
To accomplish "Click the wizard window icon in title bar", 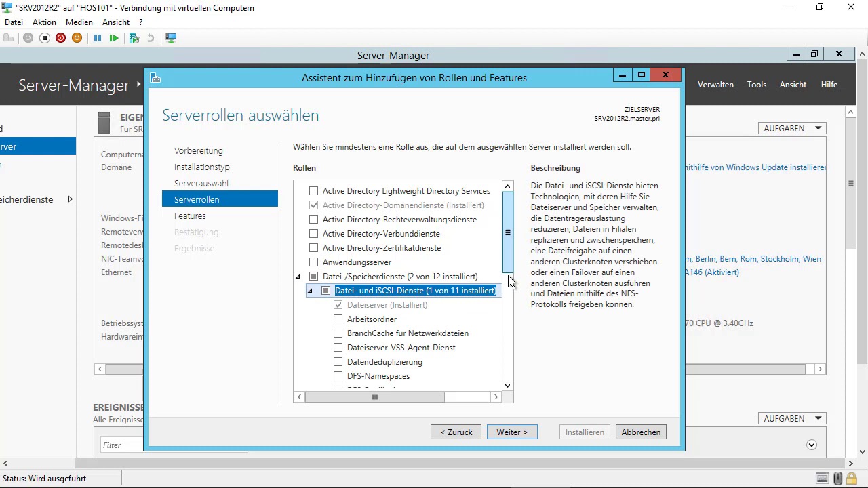I will coord(155,77).
